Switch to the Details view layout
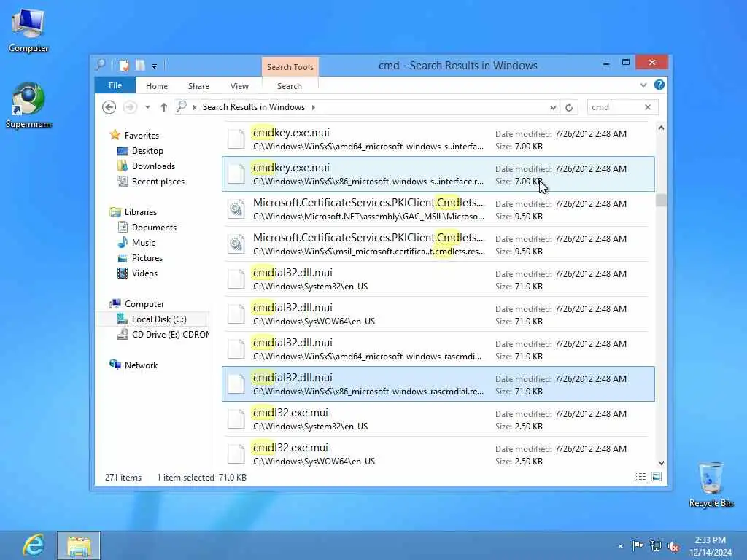 pyautogui.click(x=640, y=477)
